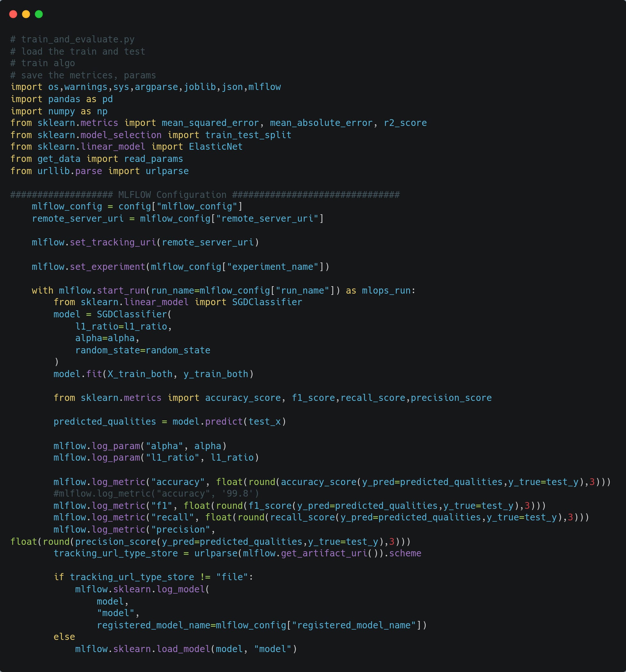The image size is (626, 672).
Task: Click the commented-out accuracy '99.8' line
Action: click(156, 493)
